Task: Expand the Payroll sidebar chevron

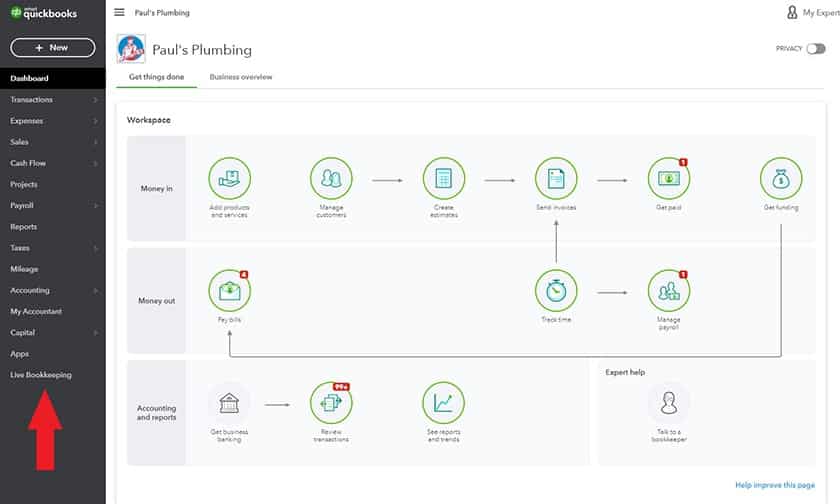Action: pos(95,206)
